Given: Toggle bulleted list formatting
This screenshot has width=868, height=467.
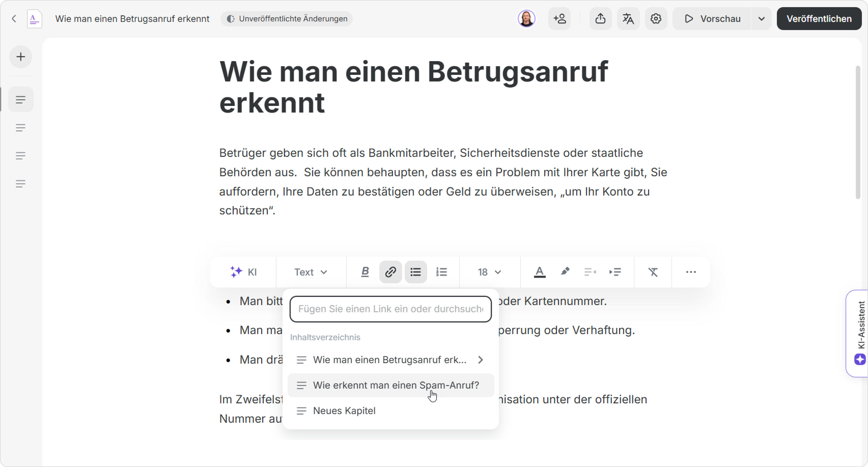Looking at the screenshot, I should pyautogui.click(x=415, y=272).
